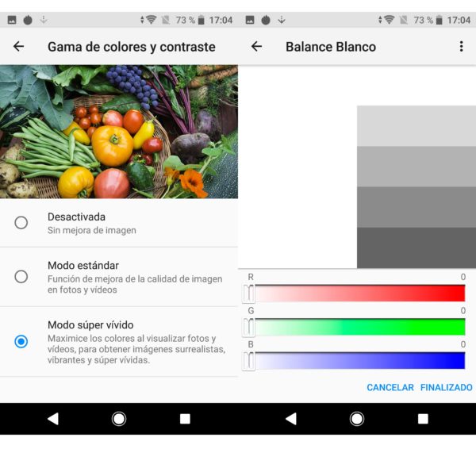
Task: Tap the Wi-Fi icon in right status bar
Action: 389,20
